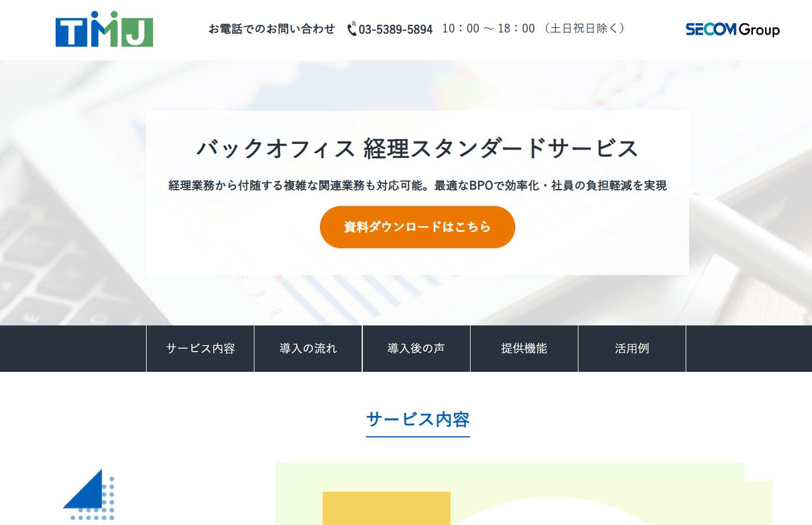
Task: Click the バックオフィス 経理スタンダードサービス heading
Action: pos(417,149)
